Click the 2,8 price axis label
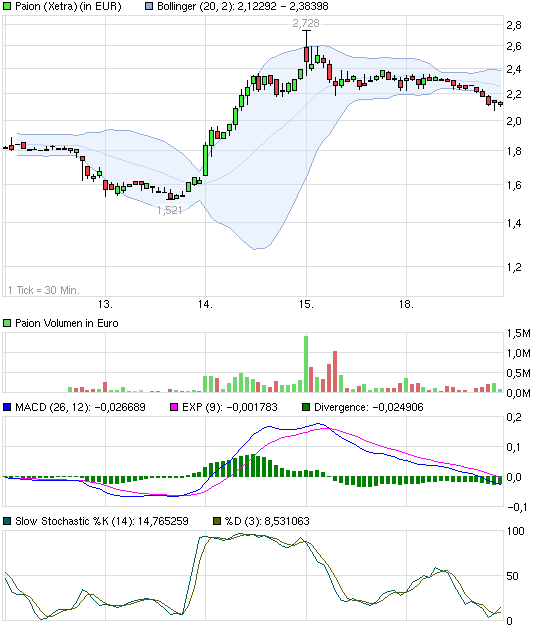The height and width of the screenshot is (629, 545). [x=514, y=26]
